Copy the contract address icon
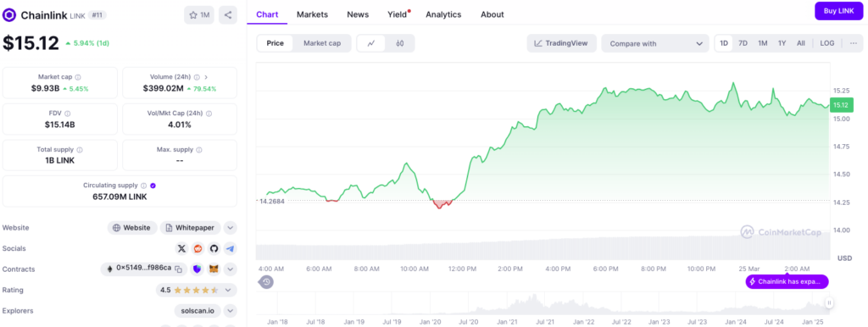The height and width of the screenshot is (327, 868). click(178, 269)
